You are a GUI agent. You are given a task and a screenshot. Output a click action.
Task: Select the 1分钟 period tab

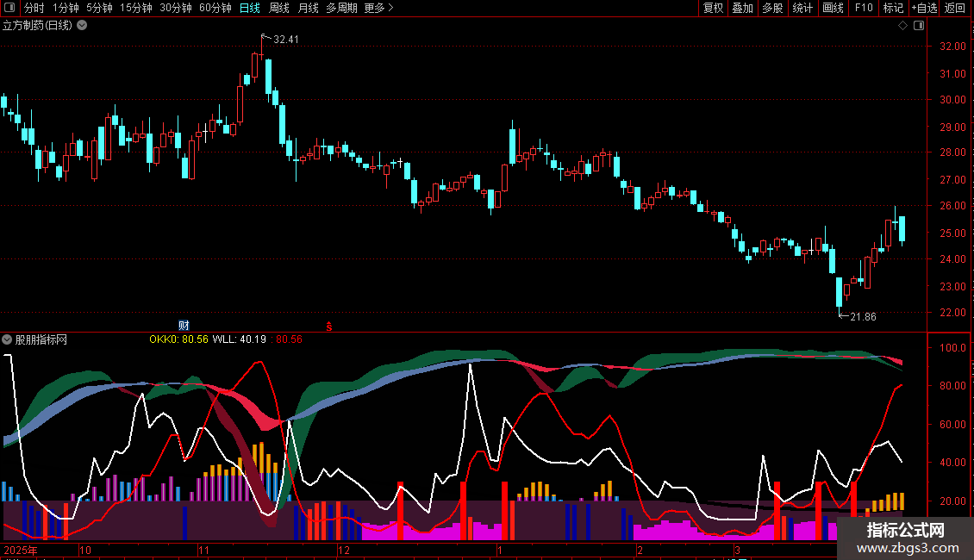tap(66, 8)
